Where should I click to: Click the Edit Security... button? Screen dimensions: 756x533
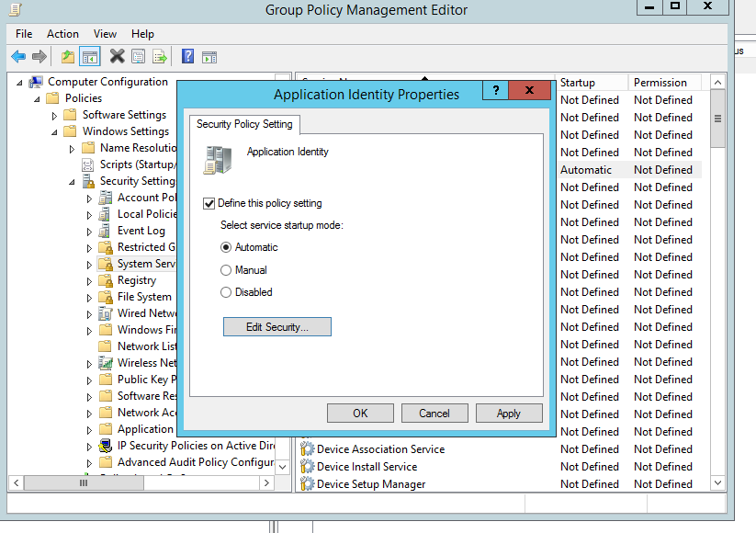click(277, 326)
